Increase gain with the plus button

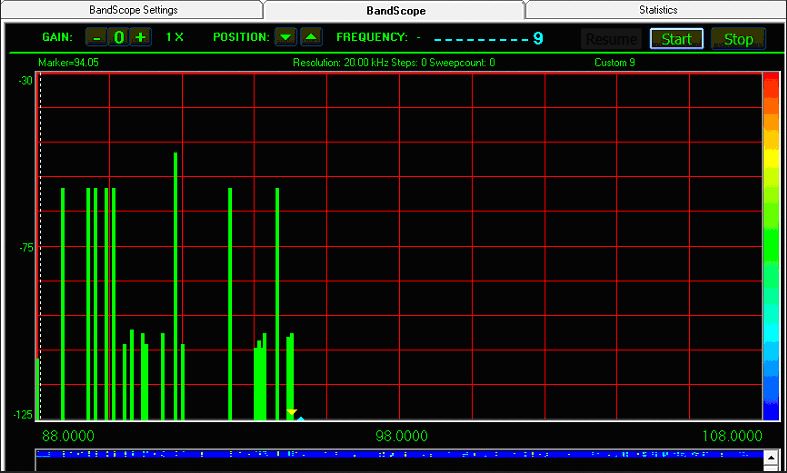(141, 37)
